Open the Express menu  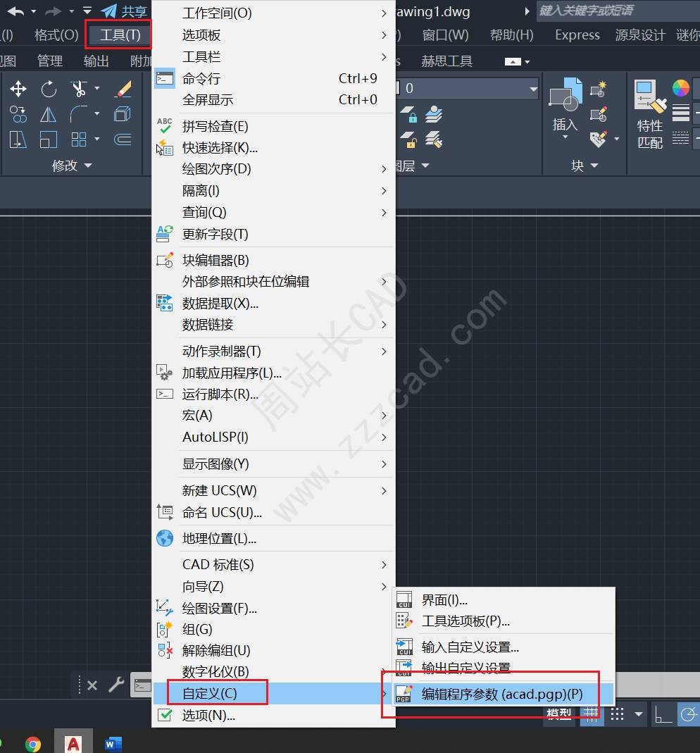click(577, 35)
